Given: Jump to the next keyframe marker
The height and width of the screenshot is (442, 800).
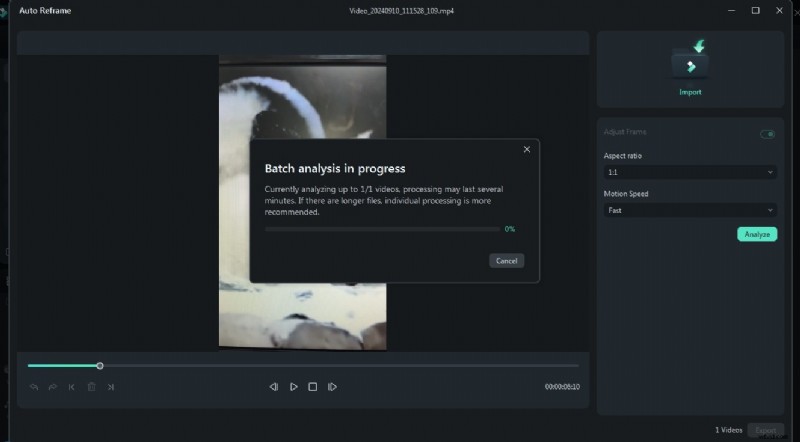Looking at the screenshot, I should (x=111, y=387).
